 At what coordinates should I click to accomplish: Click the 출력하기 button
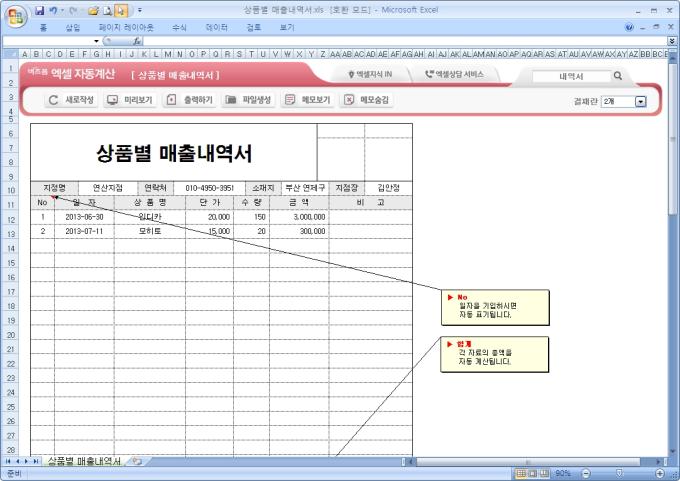tap(190, 100)
